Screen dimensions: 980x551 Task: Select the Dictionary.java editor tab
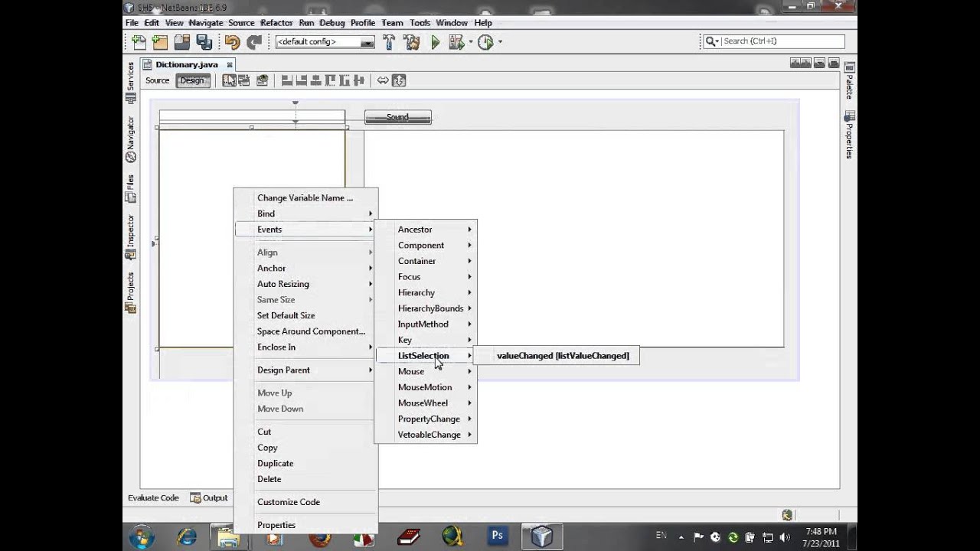[187, 65]
